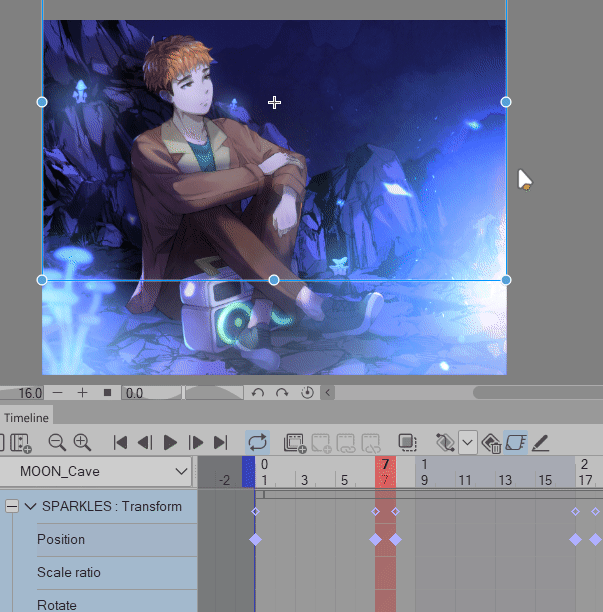Select the Scale ratio track
The height and width of the screenshot is (612, 603).
tap(71, 572)
